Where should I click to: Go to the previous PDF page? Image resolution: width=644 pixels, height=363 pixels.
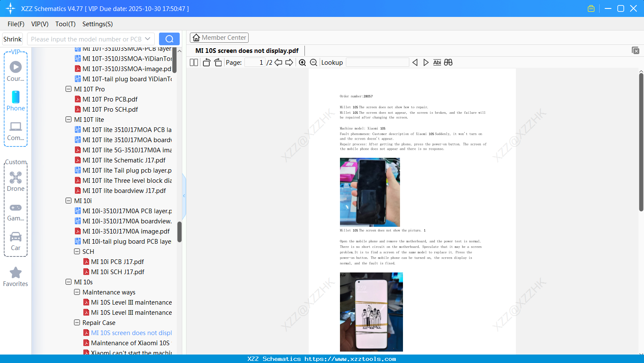point(278,63)
